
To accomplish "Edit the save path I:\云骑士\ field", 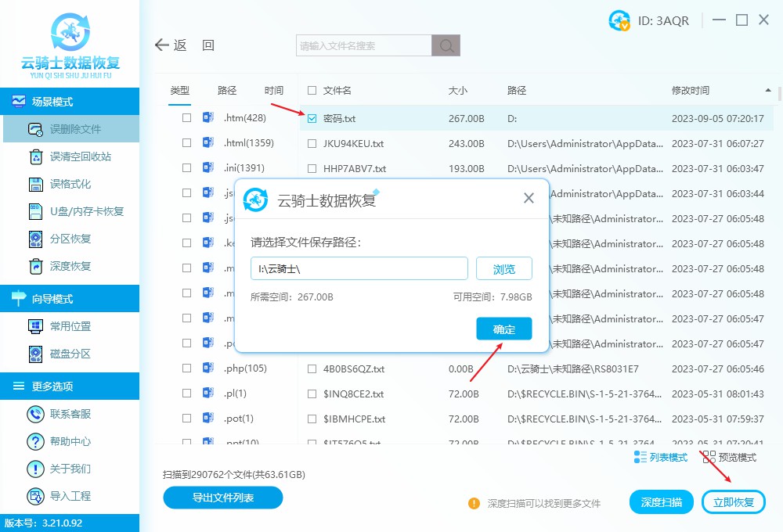I will 359,269.
